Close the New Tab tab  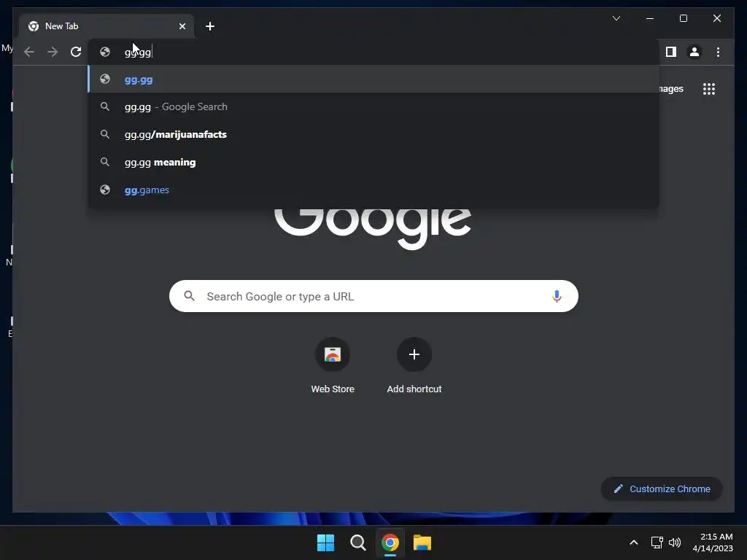182,26
